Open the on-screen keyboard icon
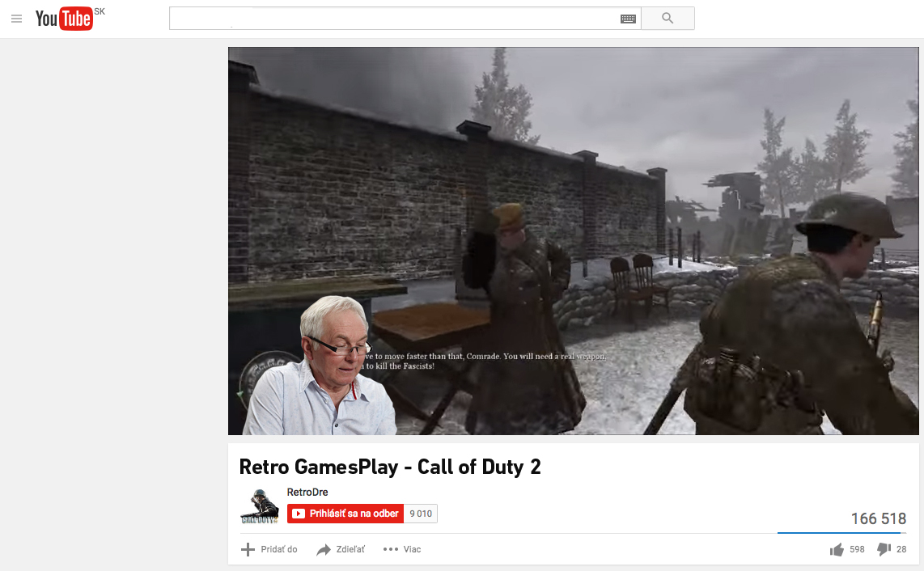The image size is (924, 571). pos(628,19)
